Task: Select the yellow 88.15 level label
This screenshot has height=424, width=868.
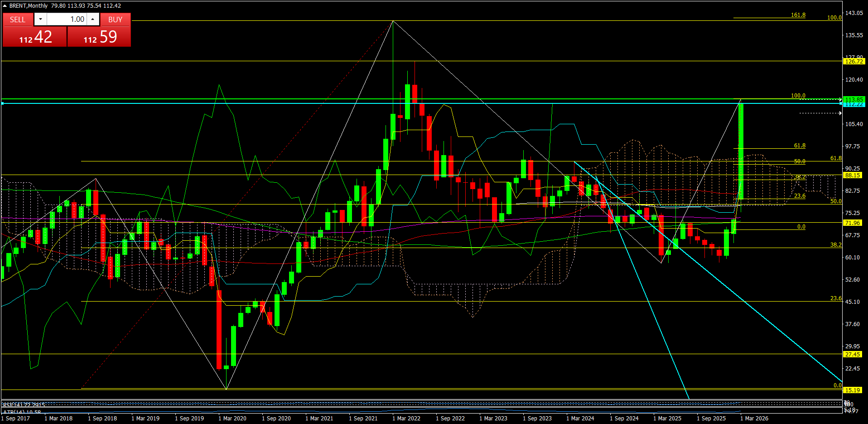Action: point(852,175)
